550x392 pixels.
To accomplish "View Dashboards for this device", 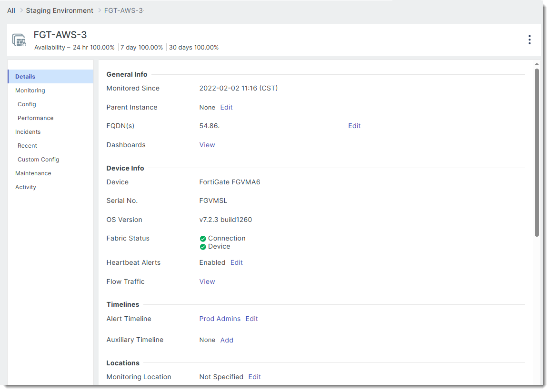I will [207, 145].
